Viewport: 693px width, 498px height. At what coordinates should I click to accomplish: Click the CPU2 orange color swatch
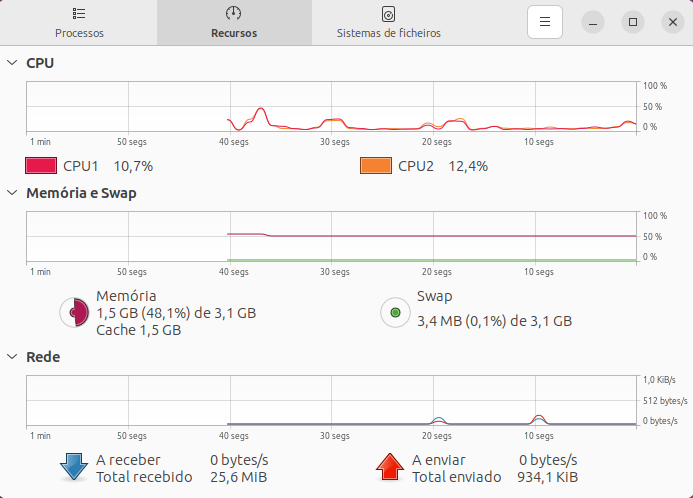(375, 166)
